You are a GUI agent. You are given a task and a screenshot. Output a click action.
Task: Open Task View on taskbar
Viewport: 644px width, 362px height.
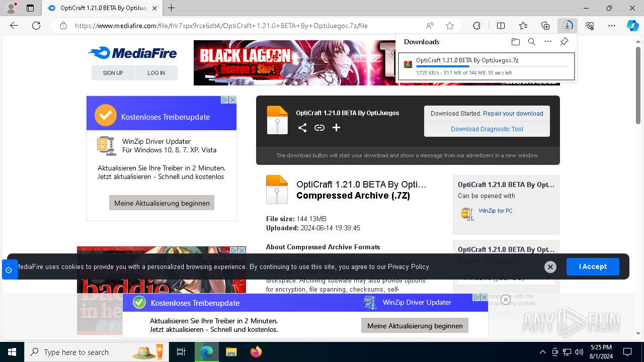click(181, 352)
